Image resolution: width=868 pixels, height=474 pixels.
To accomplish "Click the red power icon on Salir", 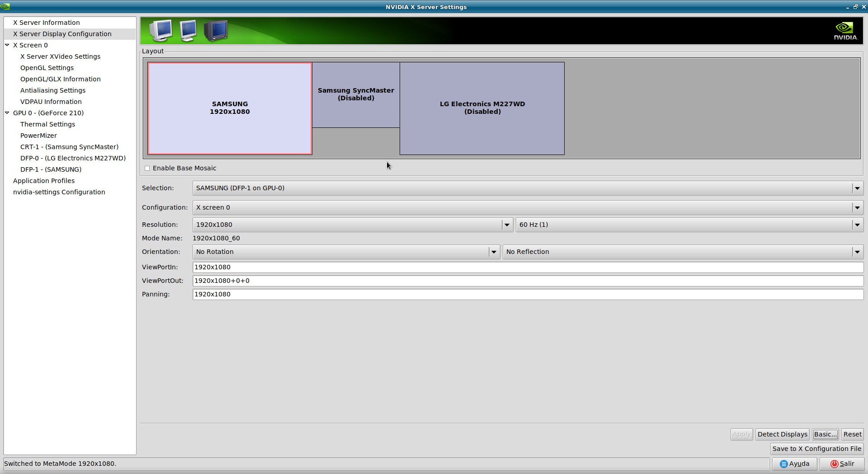I will tap(835, 464).
